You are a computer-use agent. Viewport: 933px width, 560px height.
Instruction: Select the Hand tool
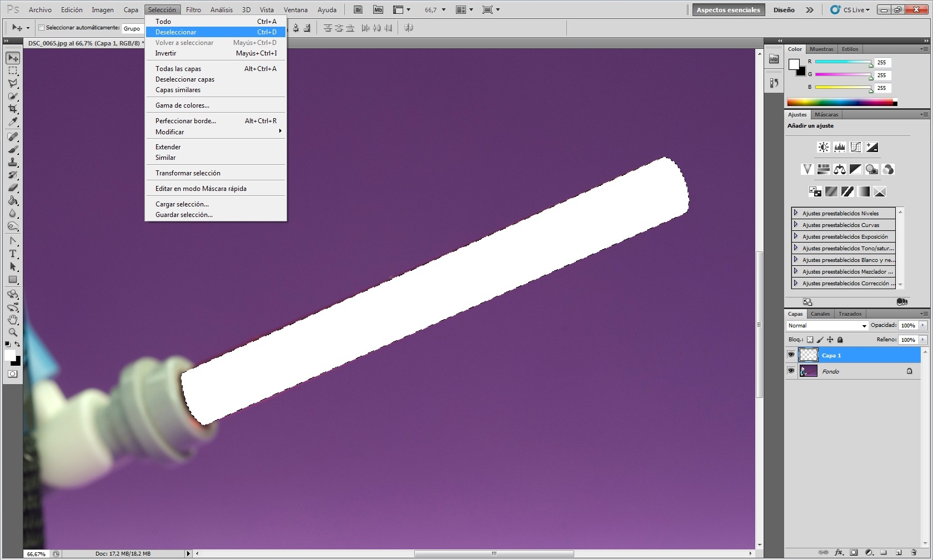coord(13,320)
